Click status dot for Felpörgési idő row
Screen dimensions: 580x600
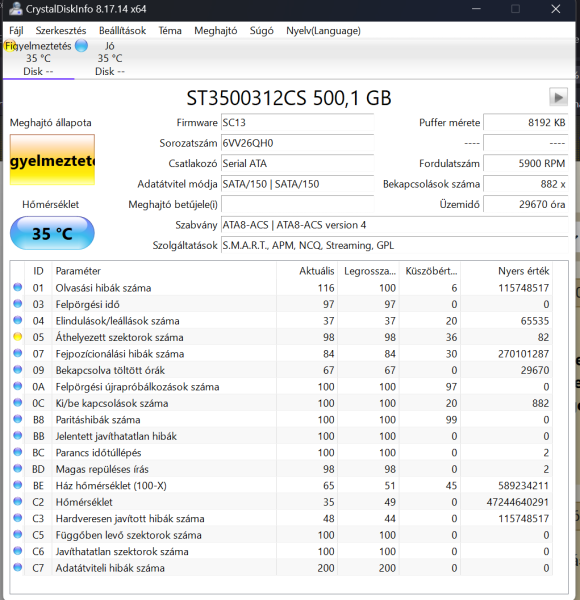pyautogui.click(x=17, y=303)
